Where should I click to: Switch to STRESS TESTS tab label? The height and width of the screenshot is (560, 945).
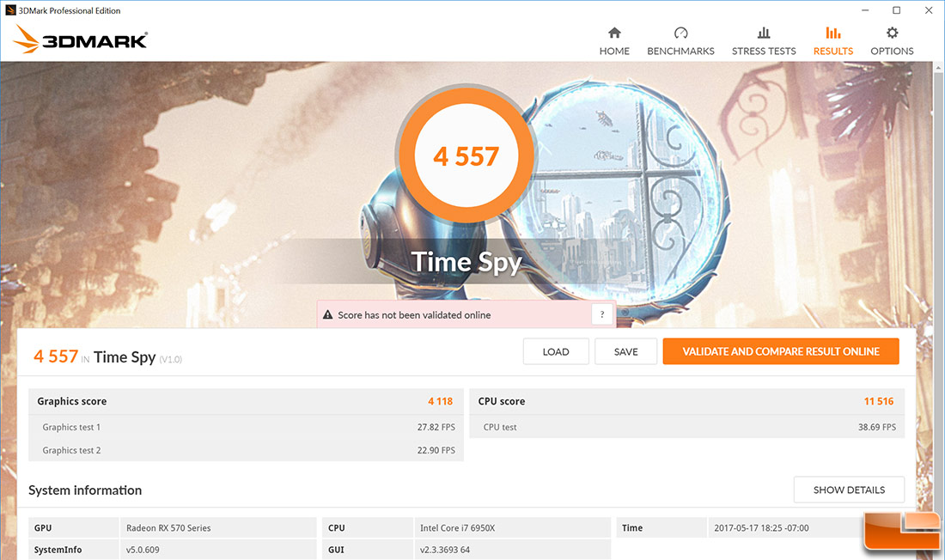764,52
